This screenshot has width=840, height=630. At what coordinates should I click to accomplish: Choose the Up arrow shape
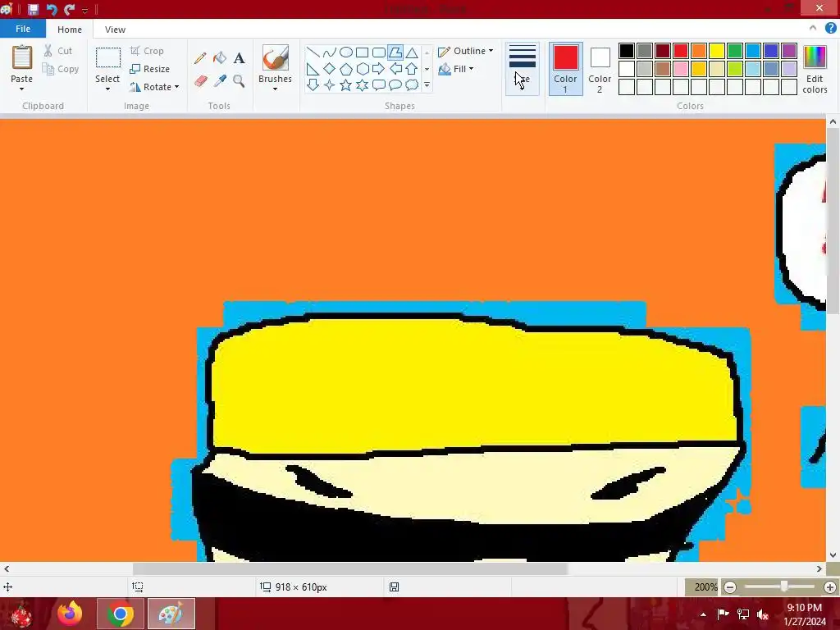(x=412, y=69)
